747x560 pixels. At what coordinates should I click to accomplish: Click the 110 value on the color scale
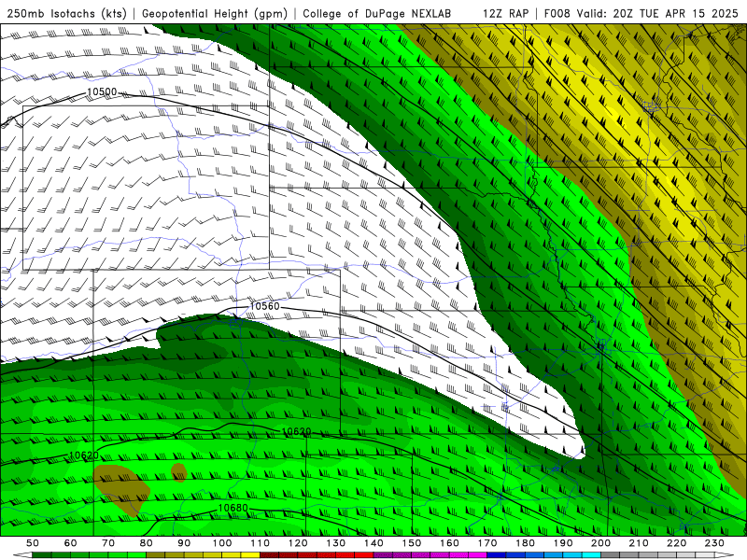pyautogui.click(x=260, y=543)
